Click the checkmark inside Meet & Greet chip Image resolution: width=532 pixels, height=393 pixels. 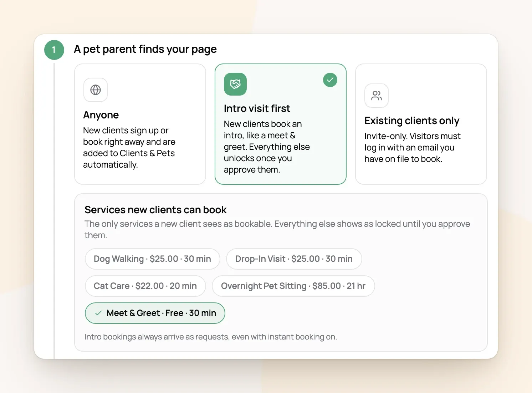pyautogui.click(x=98, y=313)
